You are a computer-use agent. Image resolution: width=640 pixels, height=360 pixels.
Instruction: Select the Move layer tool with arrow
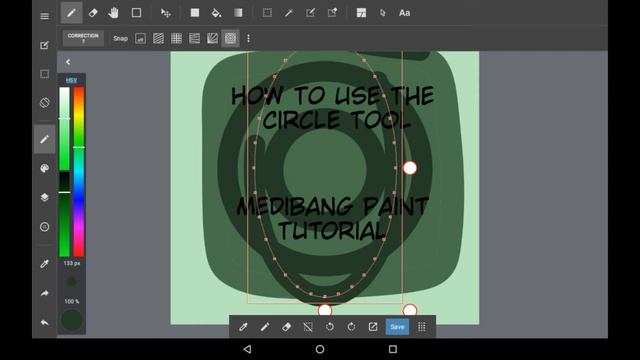click(166, 13)
